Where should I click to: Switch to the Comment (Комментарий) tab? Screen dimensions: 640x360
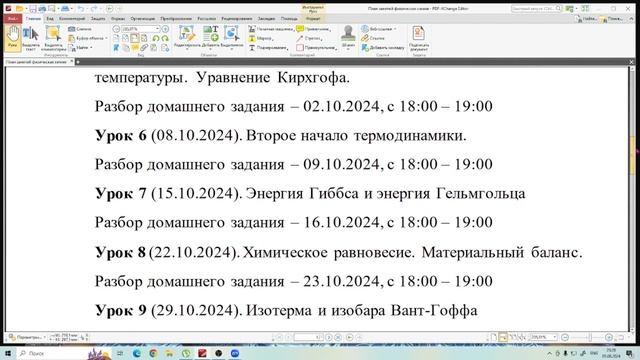point(72,19)
